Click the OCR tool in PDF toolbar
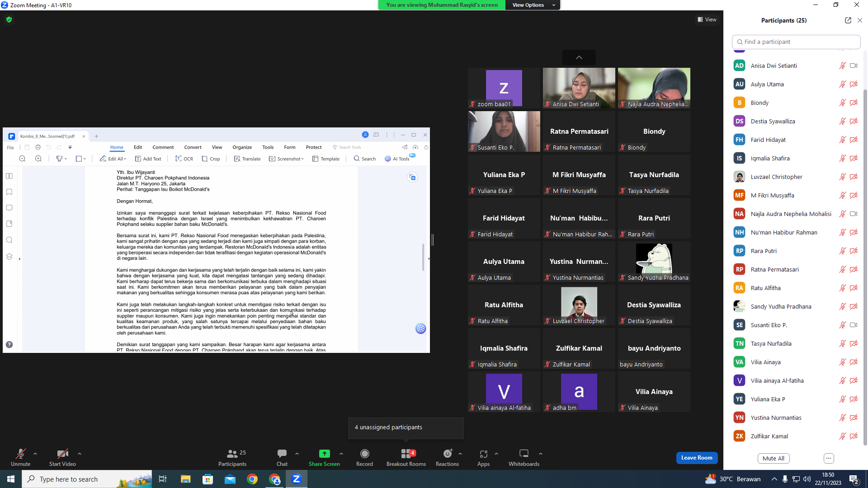Screen dimensions: 868x488 (184, 159)
